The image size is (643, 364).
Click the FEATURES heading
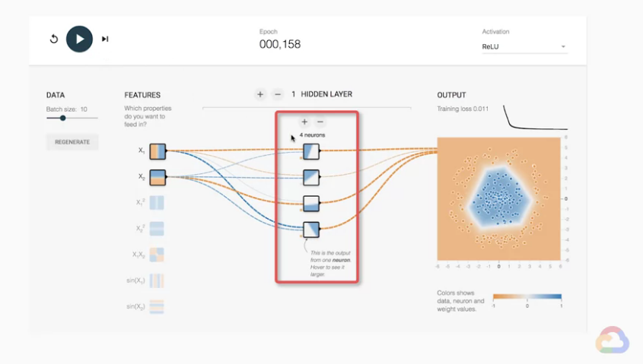pyautogui.click(x=142, y=95)
